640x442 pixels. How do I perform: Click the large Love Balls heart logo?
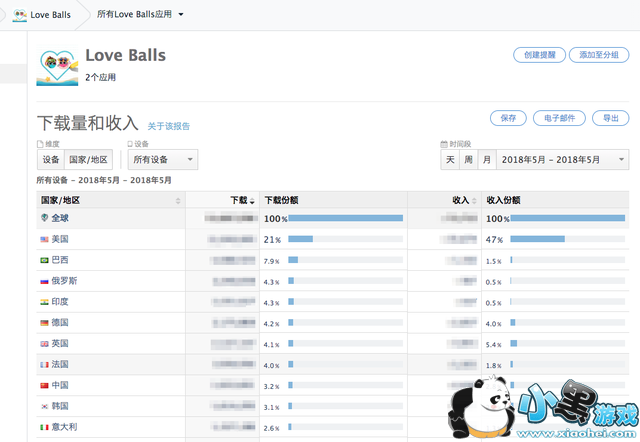pos(57,67)
